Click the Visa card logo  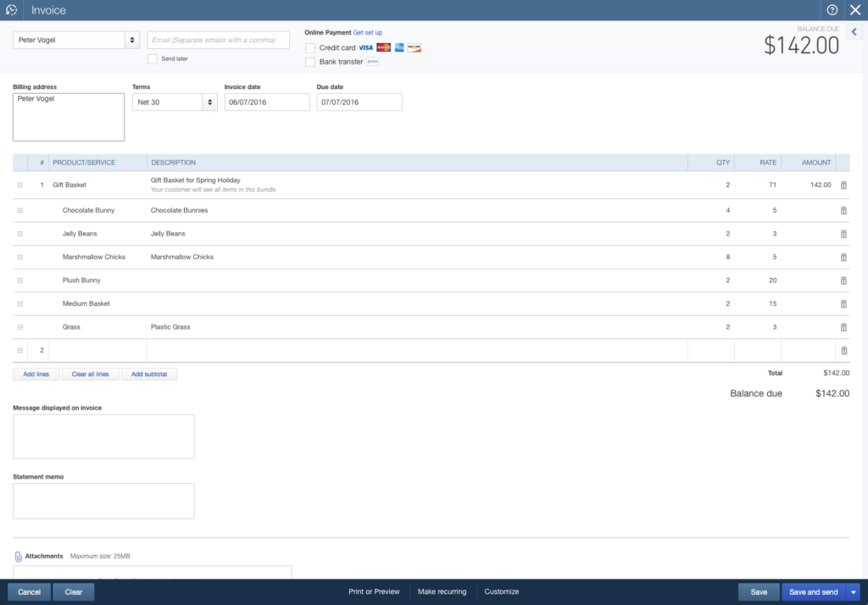(x=365, y=47)
